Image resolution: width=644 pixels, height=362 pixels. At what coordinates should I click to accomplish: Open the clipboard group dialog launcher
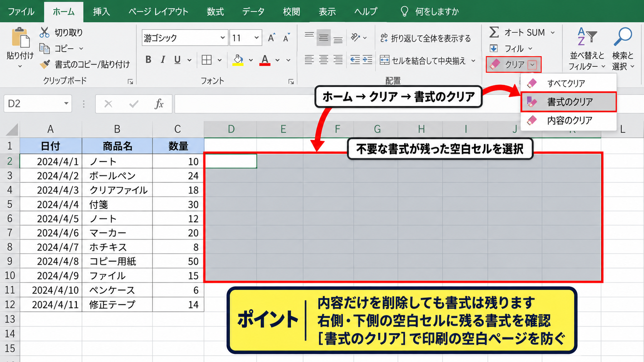(x=130, y=82)
